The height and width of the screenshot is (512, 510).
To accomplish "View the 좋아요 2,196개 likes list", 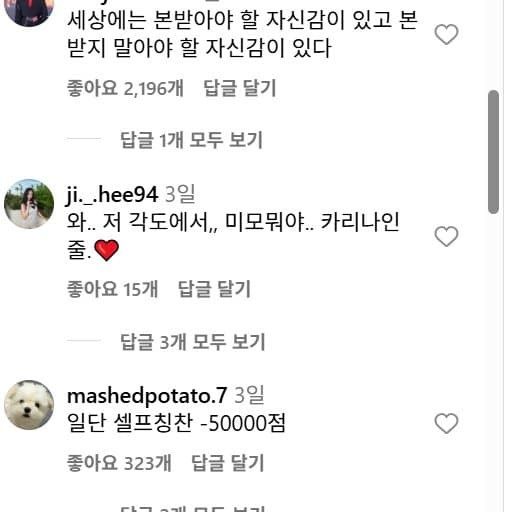I will [125, 88].
